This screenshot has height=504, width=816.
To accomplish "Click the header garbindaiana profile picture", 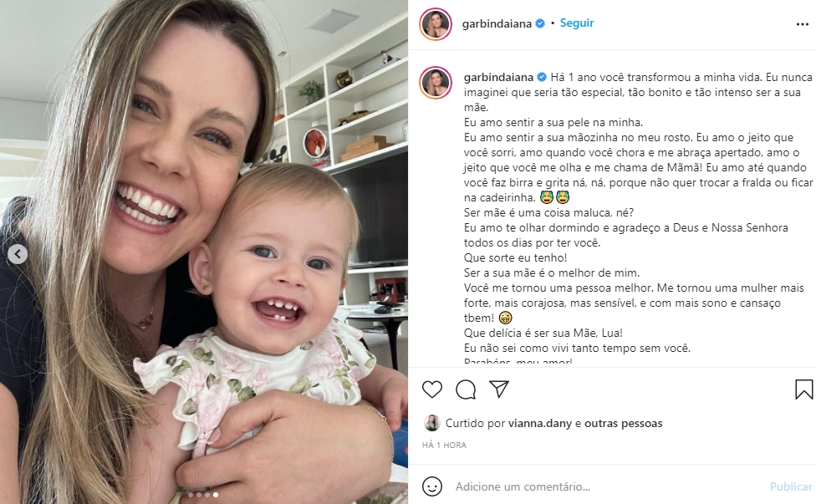I will click(436, 24).
